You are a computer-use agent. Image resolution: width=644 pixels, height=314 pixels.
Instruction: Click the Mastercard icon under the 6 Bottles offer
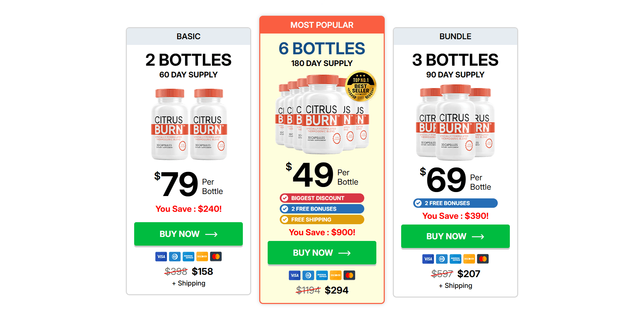349,275
